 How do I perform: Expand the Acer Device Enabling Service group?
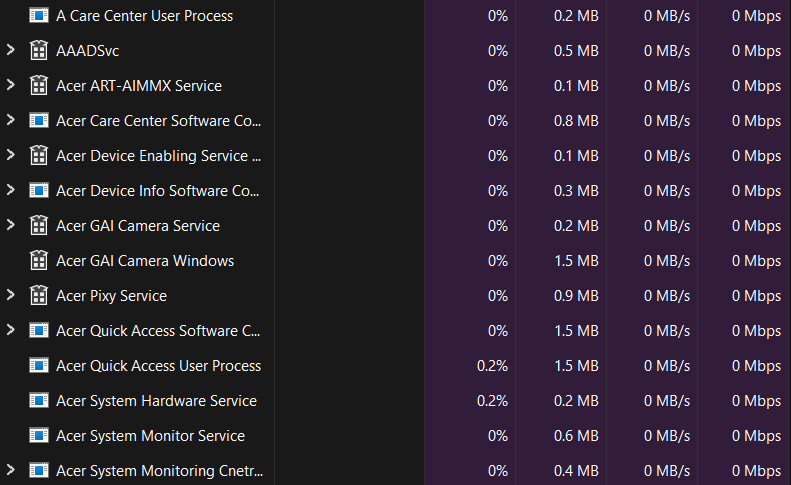10,155
